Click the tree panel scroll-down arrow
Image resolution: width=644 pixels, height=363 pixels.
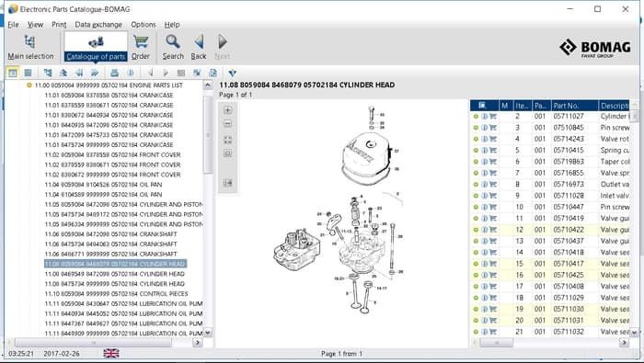tap(208, 333)
